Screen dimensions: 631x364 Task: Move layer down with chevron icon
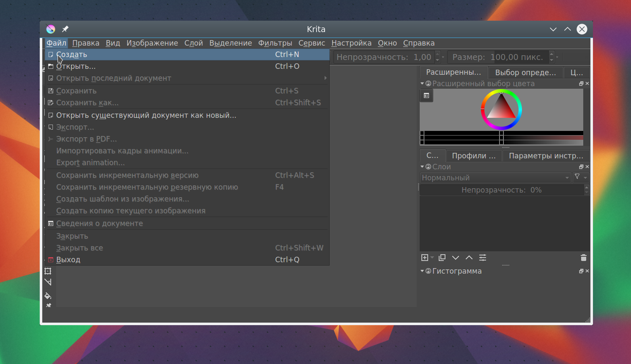(456, 258)
